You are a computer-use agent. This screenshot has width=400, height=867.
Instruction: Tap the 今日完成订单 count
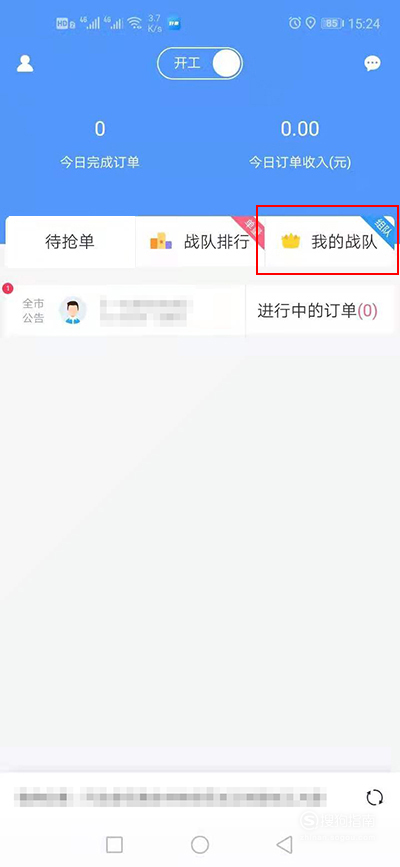tap(100, 129)
